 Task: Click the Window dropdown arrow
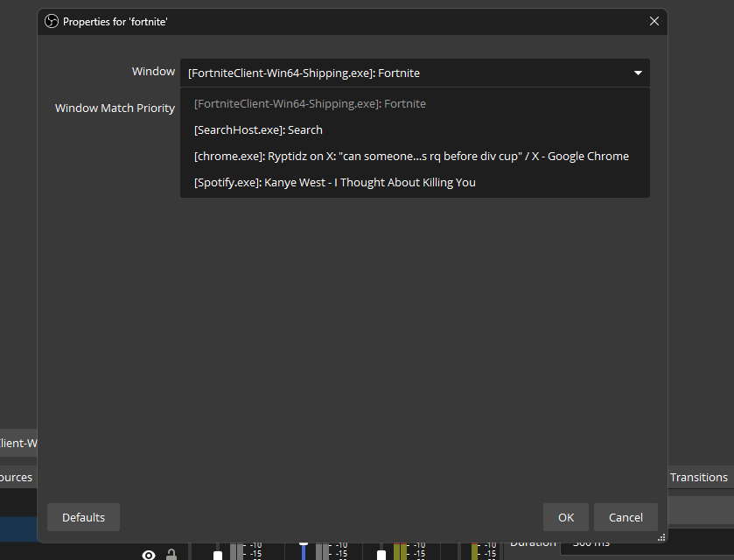(x=638, y=73)
